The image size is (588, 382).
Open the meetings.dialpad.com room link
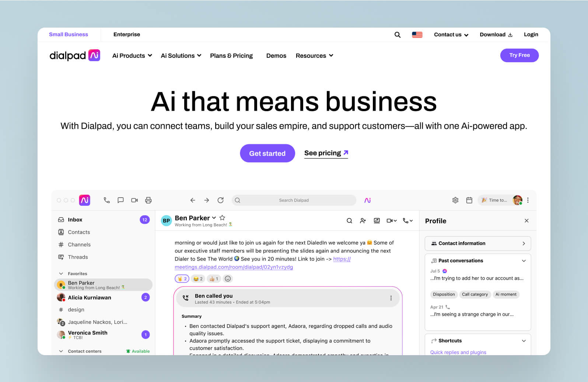point(234,267)
